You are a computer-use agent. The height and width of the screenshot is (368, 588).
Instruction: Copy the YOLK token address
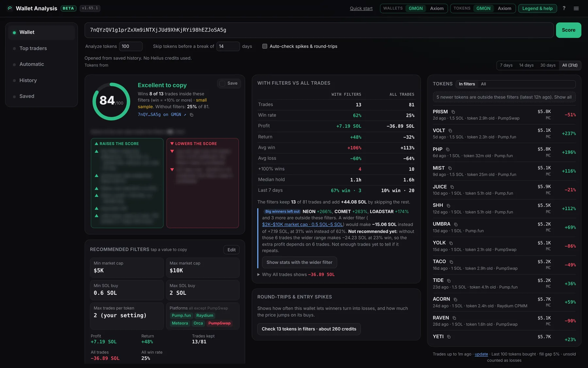[x=451, y=243]
